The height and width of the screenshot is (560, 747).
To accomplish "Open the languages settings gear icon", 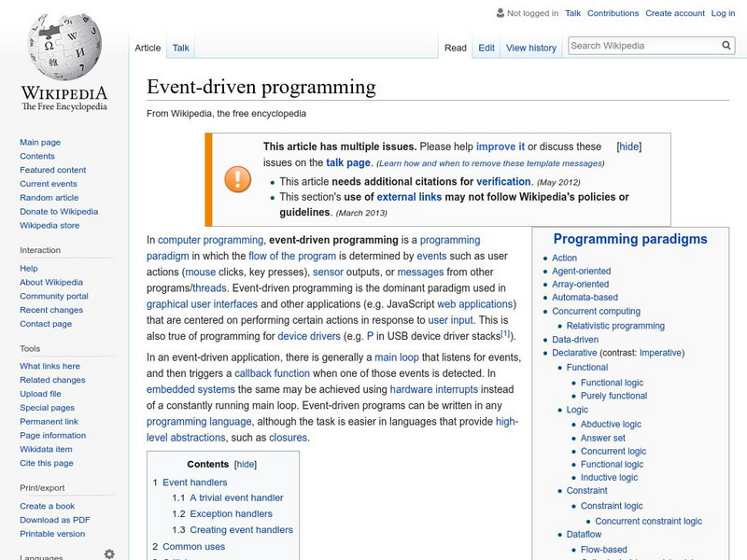I will [x=109, y=553].
